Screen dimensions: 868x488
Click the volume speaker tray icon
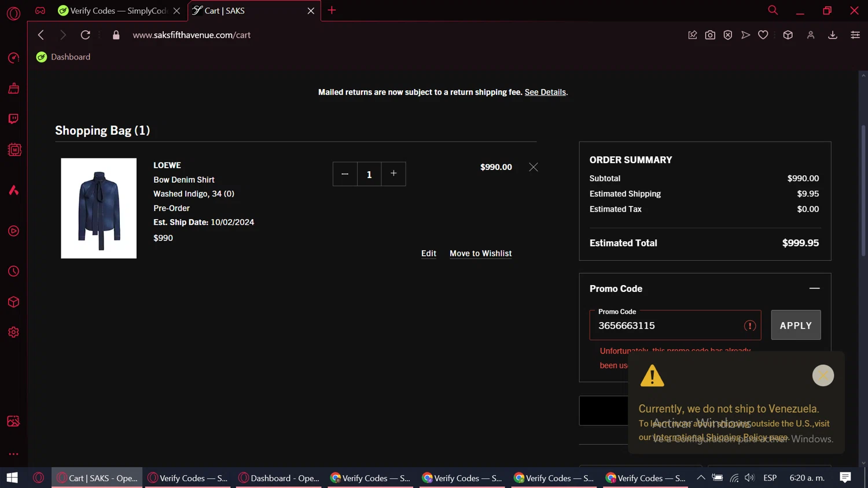[x=750, y=478]
